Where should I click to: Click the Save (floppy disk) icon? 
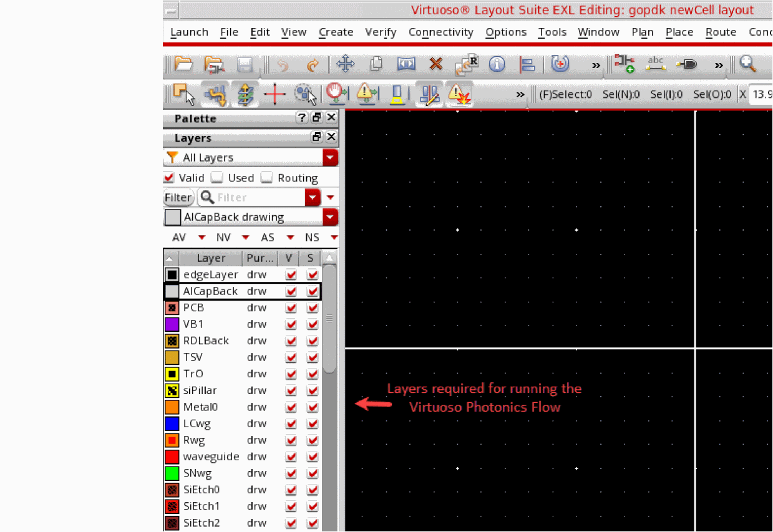(x=244, y=64)
